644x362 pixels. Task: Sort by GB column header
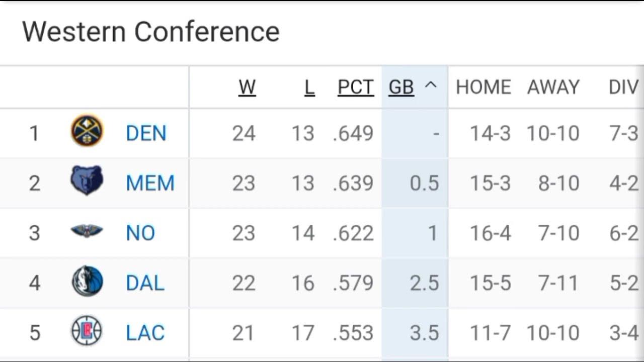(401, 87)
